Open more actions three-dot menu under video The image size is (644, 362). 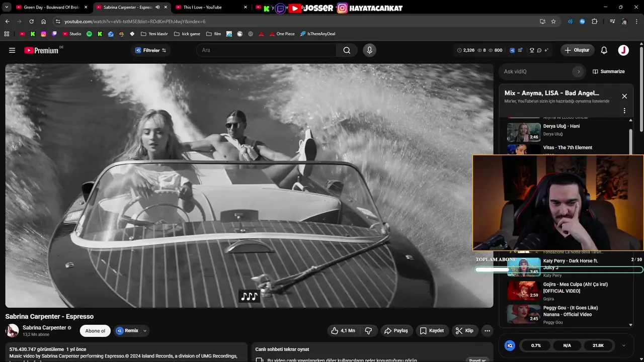(x=487, y=331)
